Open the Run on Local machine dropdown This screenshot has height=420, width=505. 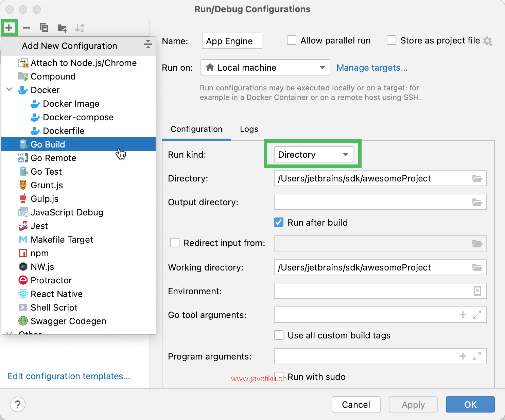[x=265, y=67]
